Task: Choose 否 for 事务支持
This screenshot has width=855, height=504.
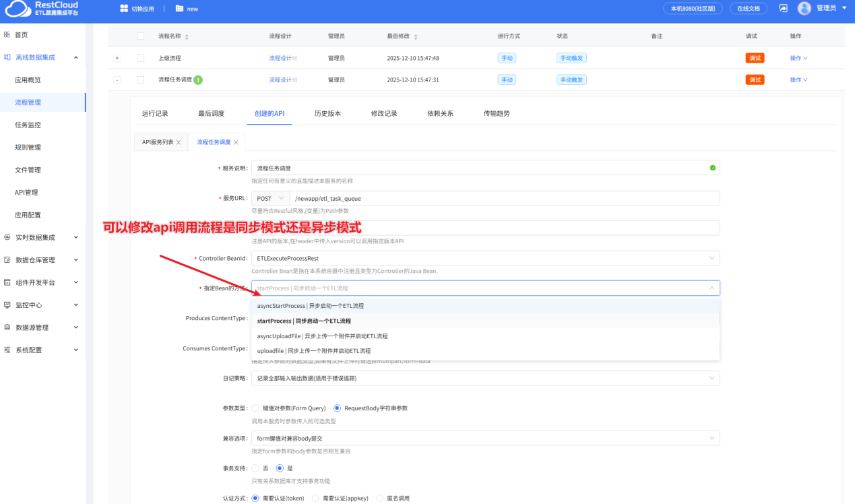Action: [255, 468]
